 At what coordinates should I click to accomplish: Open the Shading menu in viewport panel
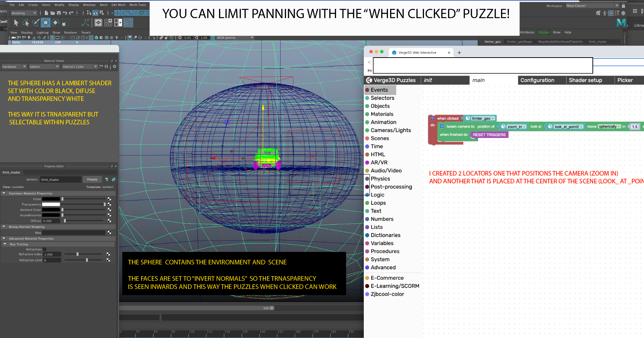pos(27,32)
